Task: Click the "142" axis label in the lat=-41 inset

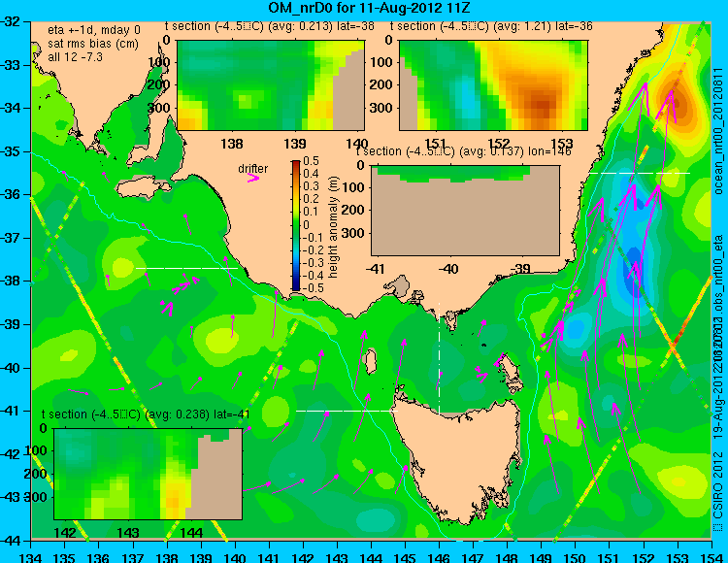Action: click(x=65, y=532)
